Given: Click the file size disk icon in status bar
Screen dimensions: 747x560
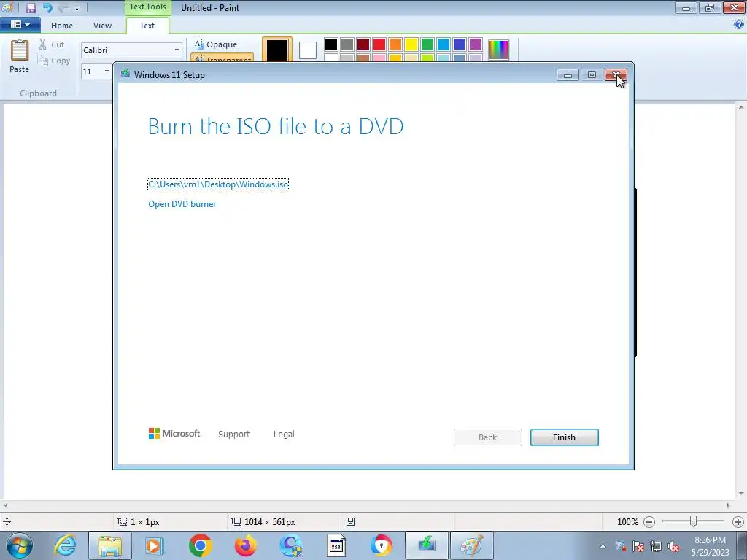Looking at the screenshot, I should tap(350, 521).
